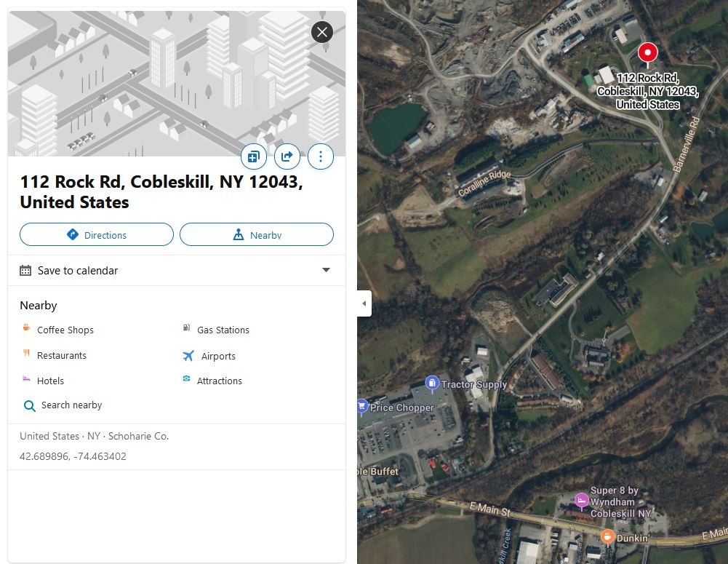Open the Super 8 by Wyndham hotel marker

581,500
